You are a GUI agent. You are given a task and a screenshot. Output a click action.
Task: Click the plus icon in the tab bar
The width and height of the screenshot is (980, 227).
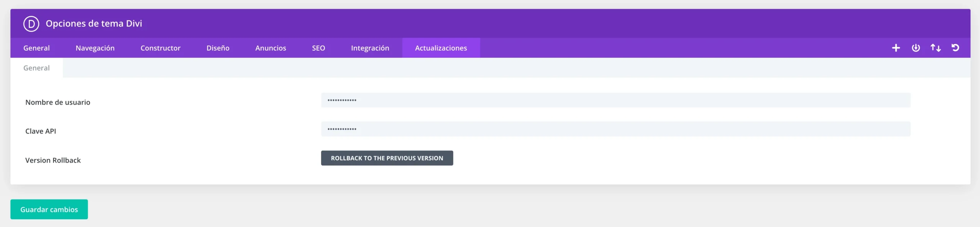click(896, 48)
